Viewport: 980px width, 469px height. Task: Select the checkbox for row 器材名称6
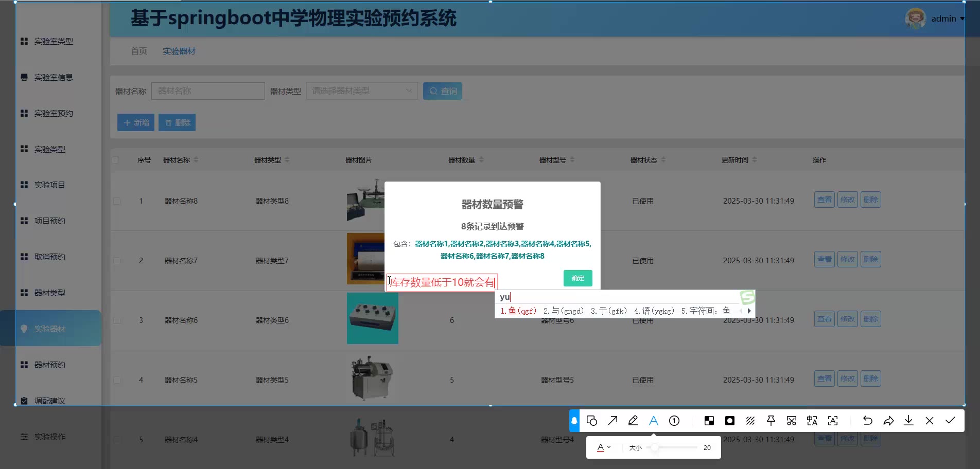click(117, 320)
